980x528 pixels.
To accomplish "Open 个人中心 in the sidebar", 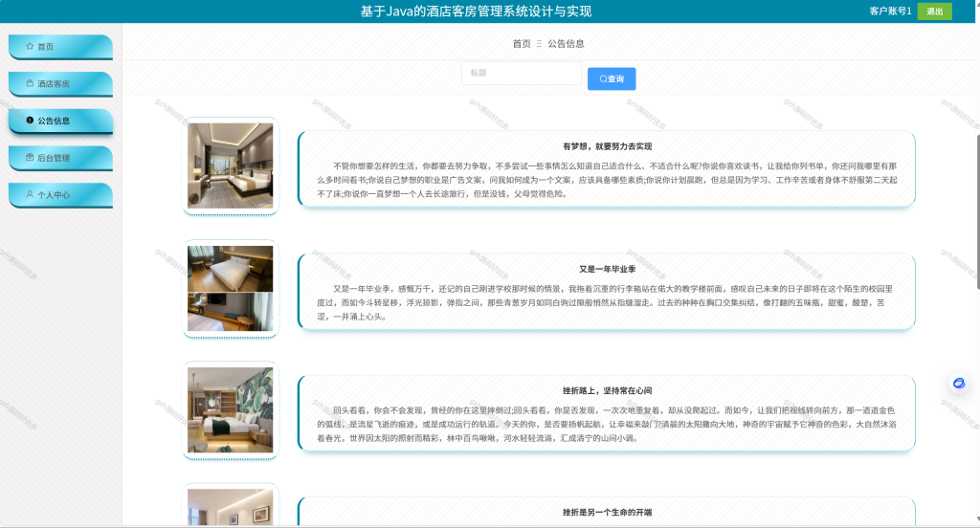I will click(x=60, y=195).
